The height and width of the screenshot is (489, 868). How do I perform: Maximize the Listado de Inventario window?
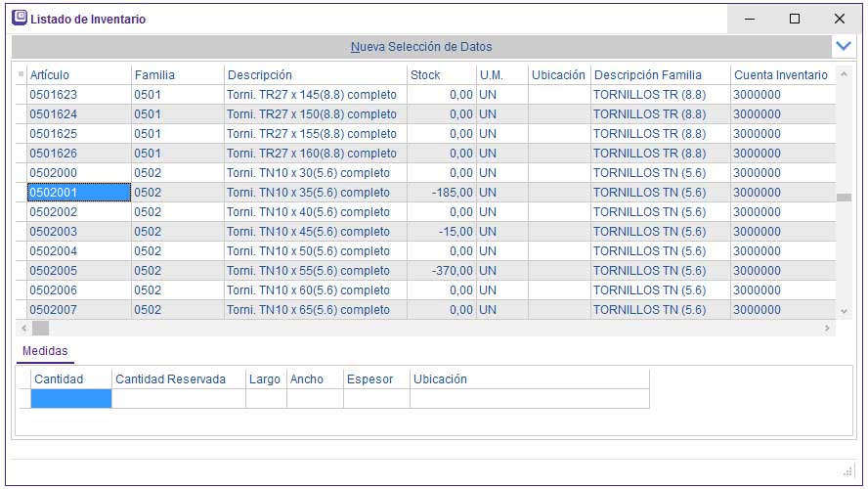795,19
